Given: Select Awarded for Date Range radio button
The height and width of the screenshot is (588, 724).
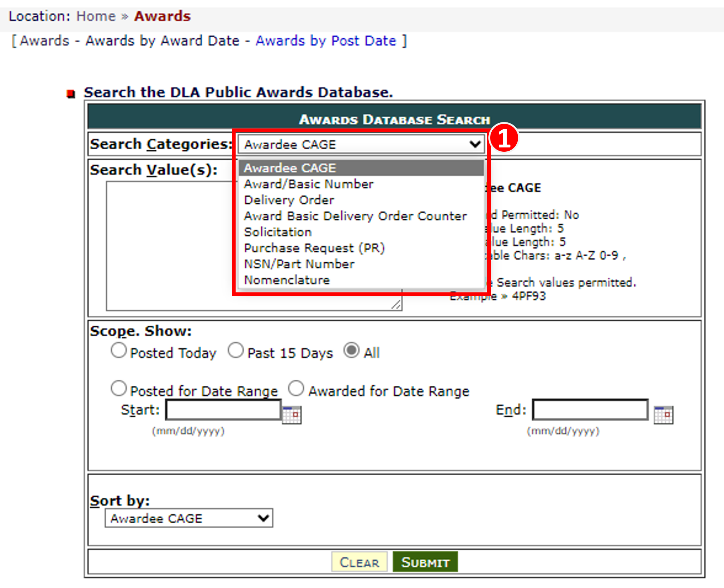Looking at the screenshot, I should [296, 389].
